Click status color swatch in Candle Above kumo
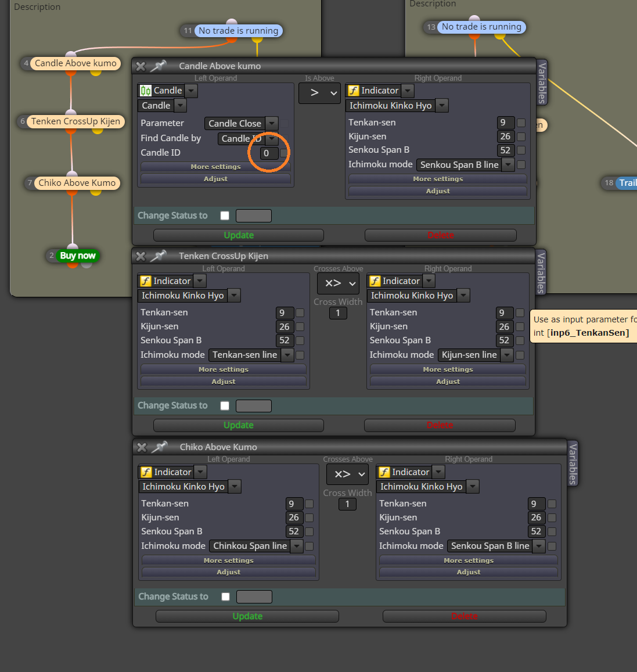The height and width of the screenshot is (672, 637). click(254, 215)
